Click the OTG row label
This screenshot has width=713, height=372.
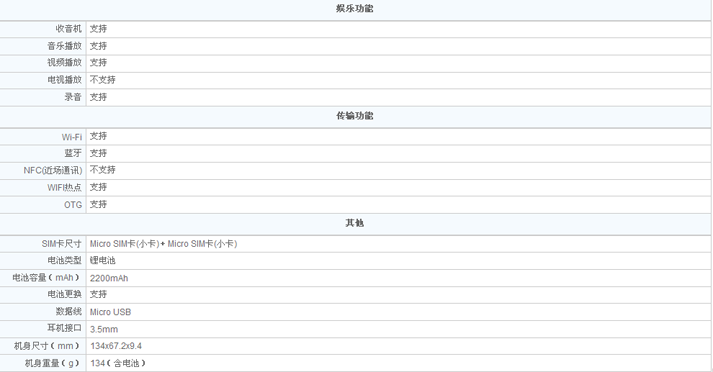(73, 205)
